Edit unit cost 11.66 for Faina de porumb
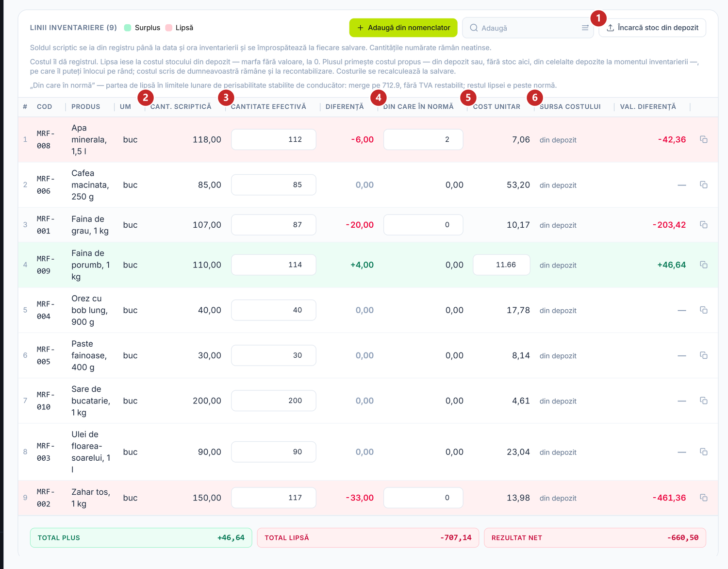The height and width of the screenshot is (569, 728). click(501, 265)
